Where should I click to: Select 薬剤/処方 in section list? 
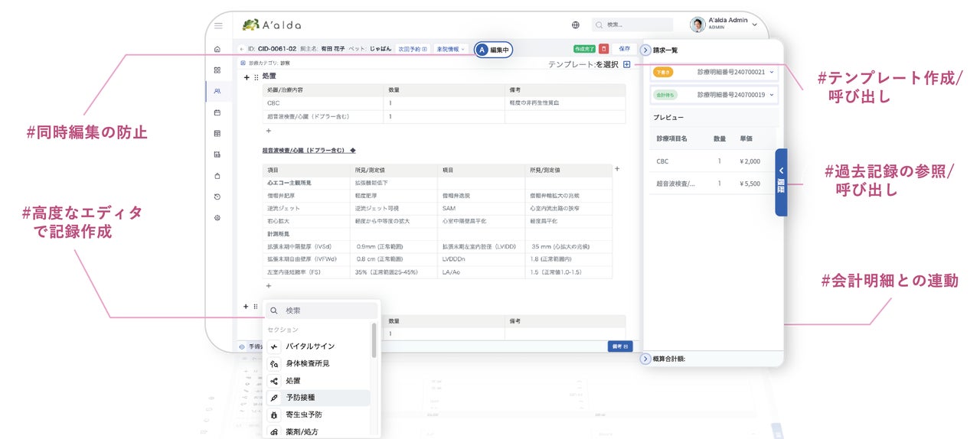pyautogui.click(x=318, y=431)
